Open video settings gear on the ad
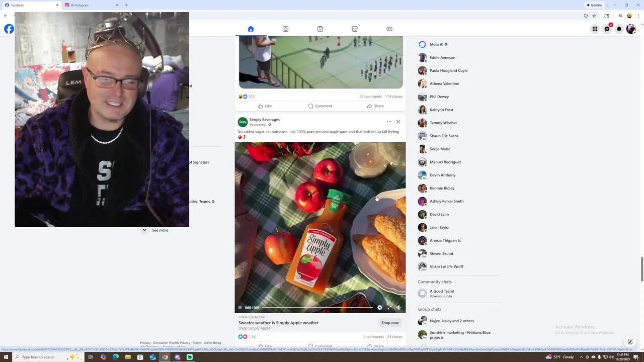This screenshot has height=362, width=644. 380,307
